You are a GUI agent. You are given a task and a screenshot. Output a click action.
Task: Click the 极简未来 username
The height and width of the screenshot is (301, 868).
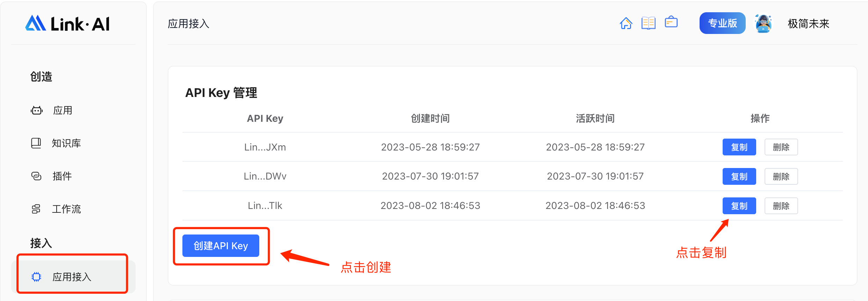coord(808,23)
